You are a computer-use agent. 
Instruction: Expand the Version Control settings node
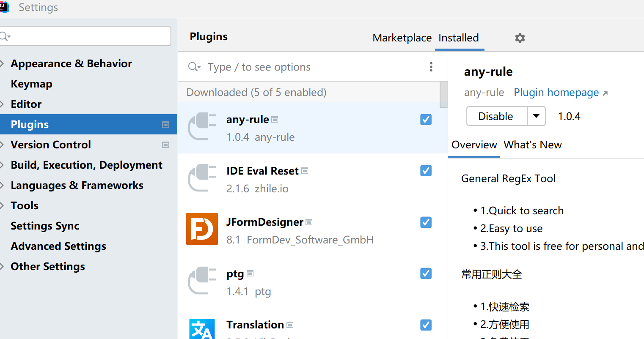coord(2,145)
